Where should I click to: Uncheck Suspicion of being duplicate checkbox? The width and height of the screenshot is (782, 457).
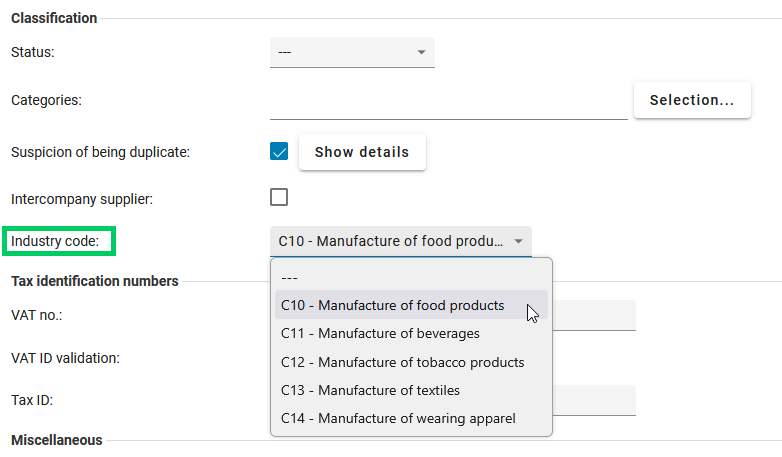tap(279, 152)
